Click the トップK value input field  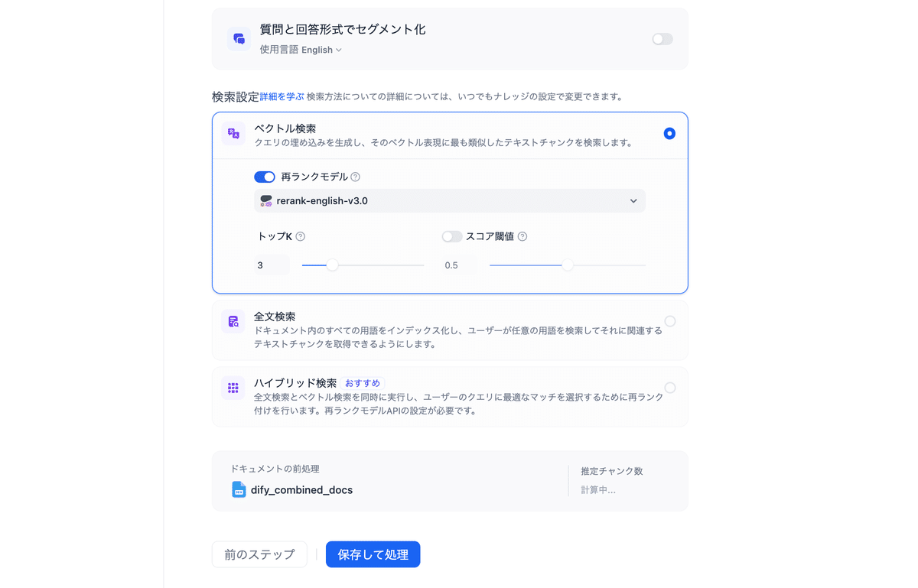click(272, 264)
